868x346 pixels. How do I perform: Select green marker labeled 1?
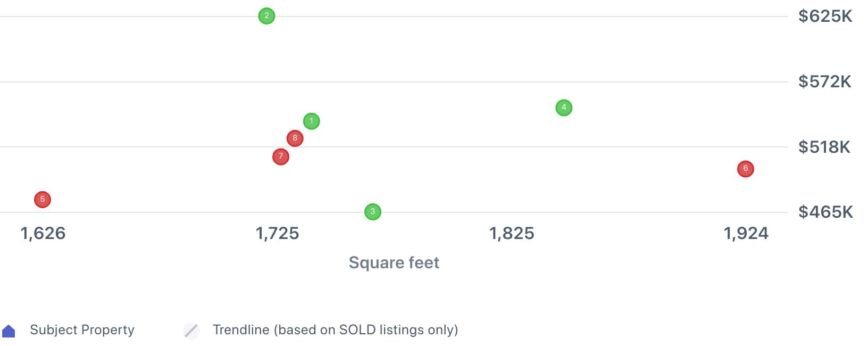coord(311,121)
